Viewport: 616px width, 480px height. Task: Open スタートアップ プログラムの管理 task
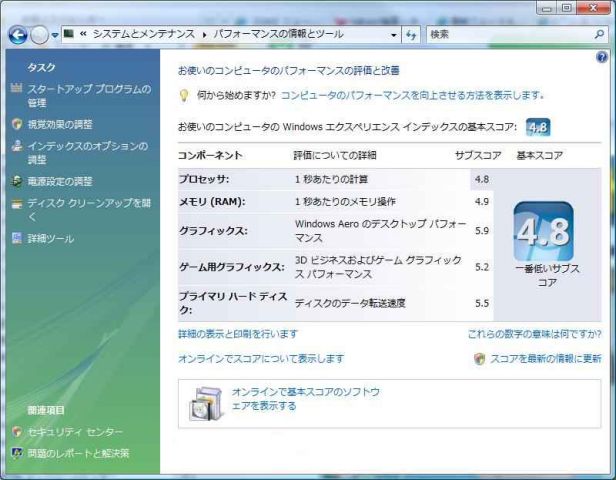[88, 95]
